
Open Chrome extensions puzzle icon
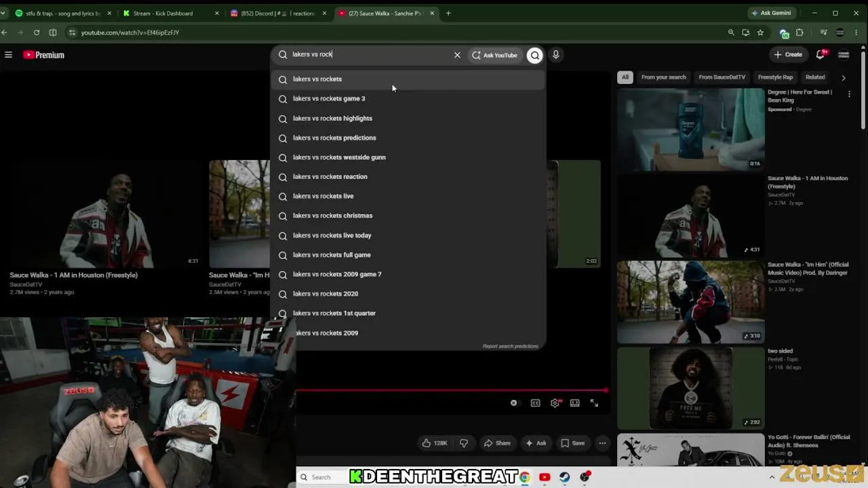point(800,33)
